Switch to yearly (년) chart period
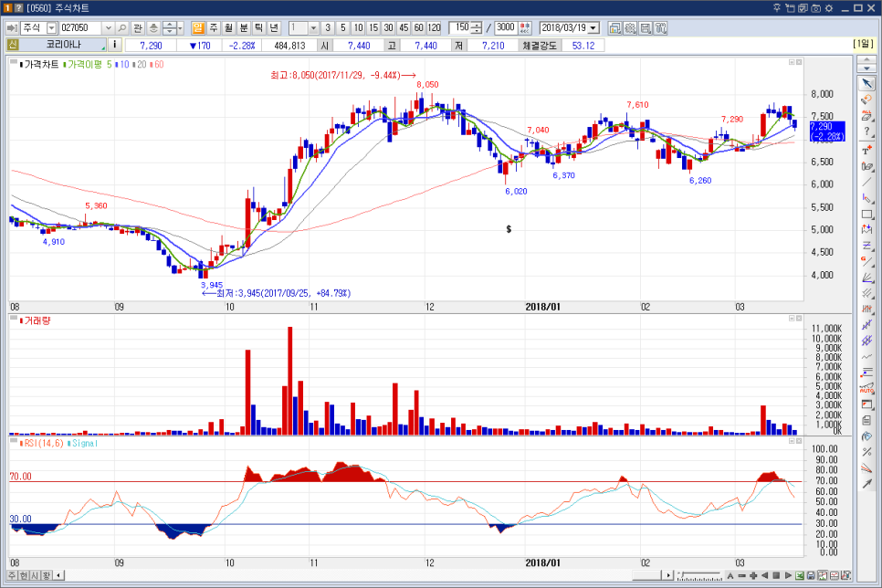The image size is (882, 588). click(274, 27)
